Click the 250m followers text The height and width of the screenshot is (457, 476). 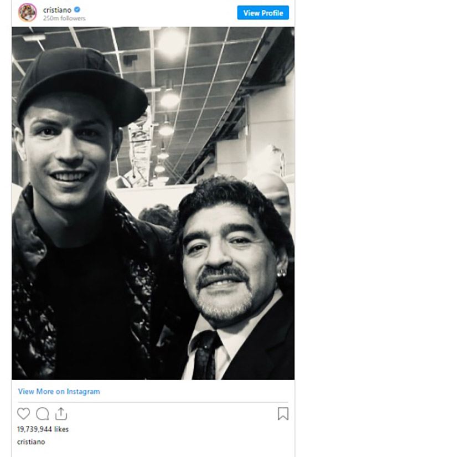(x=64, y=18)
